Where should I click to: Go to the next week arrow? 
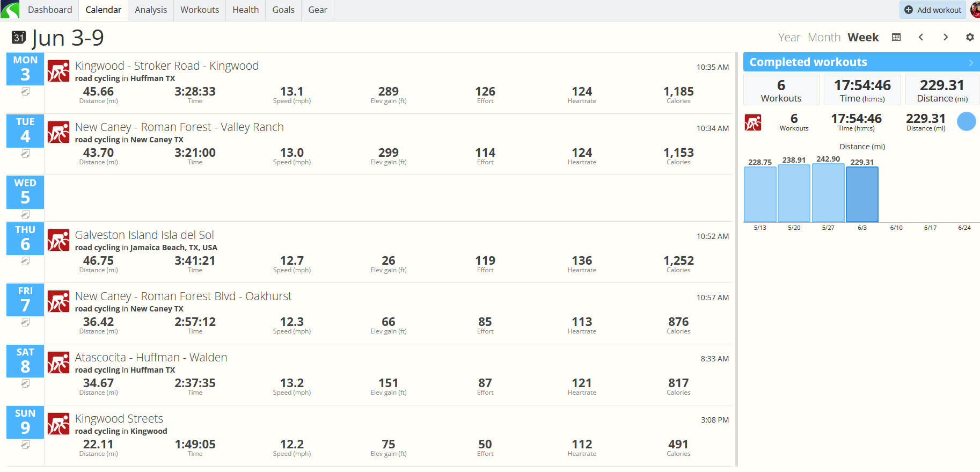click(x=946, y=37)
